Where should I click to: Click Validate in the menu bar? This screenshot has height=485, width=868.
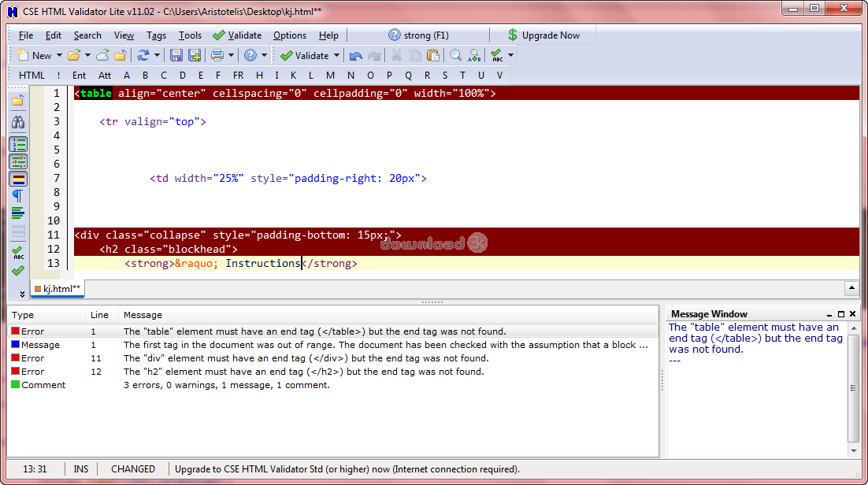pos(237,35)
